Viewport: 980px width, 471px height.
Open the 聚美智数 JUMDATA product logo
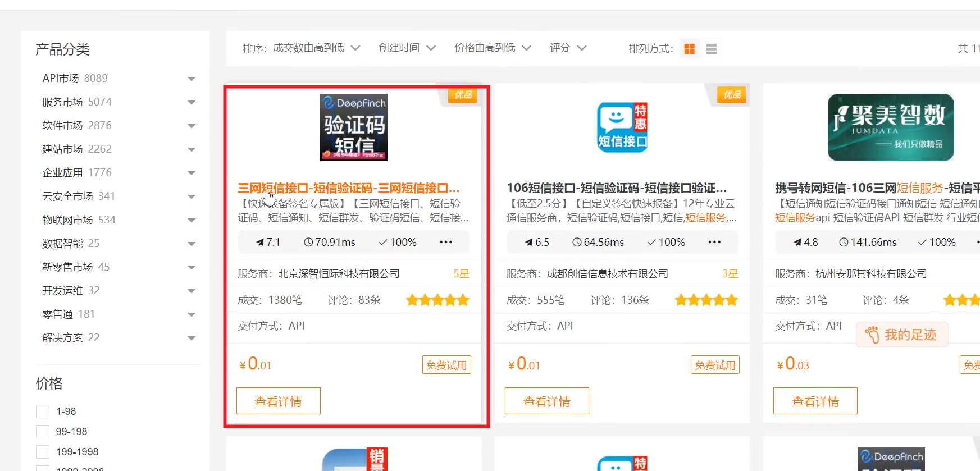coord(891,127)
